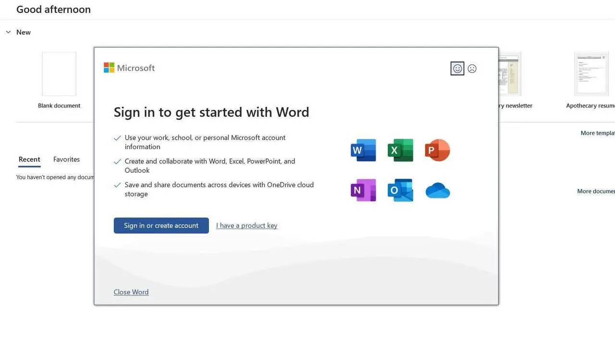Open the I have a product key link

tap(246, 226)
